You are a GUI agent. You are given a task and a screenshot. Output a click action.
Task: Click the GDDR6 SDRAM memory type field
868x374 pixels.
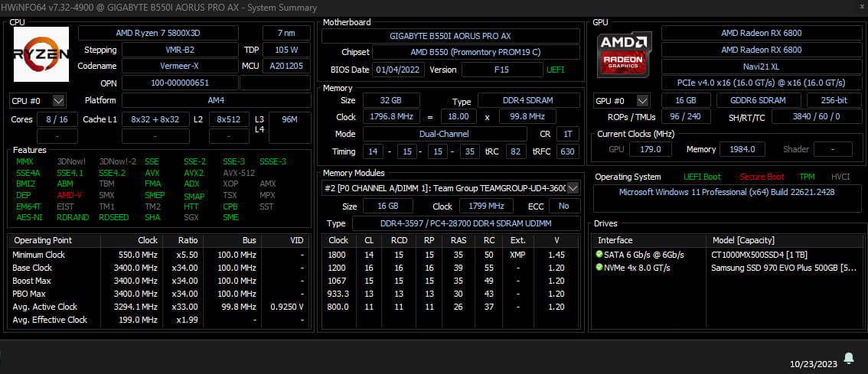[759, 101]
